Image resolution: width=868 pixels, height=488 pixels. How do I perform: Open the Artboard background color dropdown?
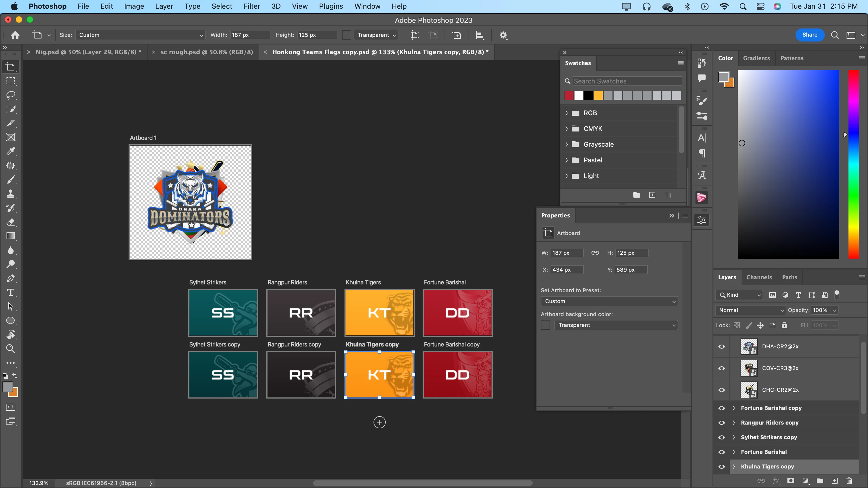point(616,325)
